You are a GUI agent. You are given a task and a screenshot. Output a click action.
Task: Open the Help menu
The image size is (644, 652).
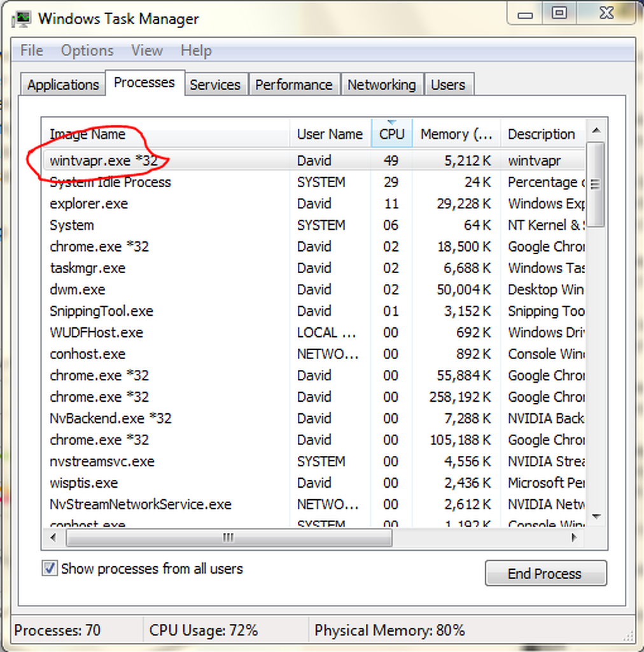pos(196,51)
